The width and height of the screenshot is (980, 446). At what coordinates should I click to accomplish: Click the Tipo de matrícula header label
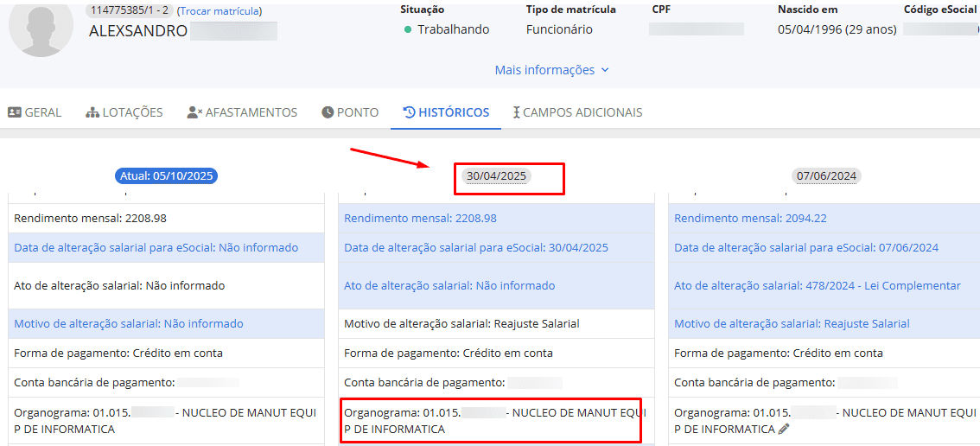click(x=570, y=10)
